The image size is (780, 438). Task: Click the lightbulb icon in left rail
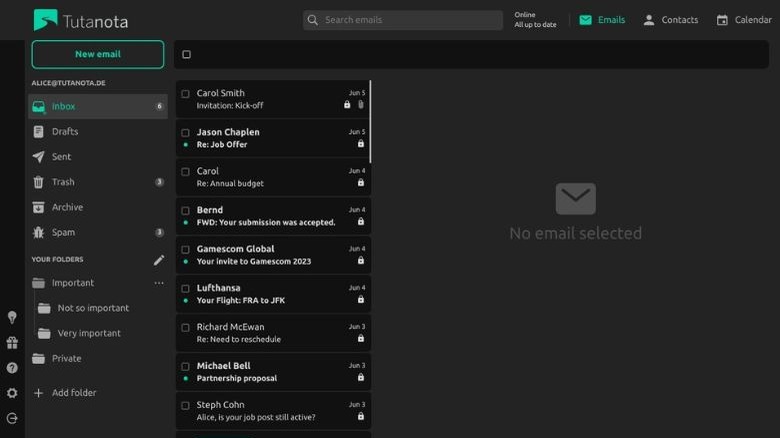click(x=12, y=317)
